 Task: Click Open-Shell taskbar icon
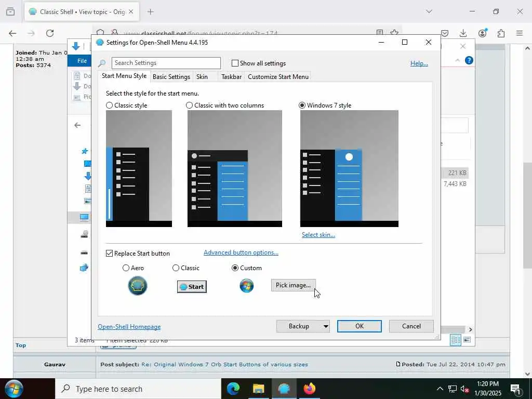[284, 389]
